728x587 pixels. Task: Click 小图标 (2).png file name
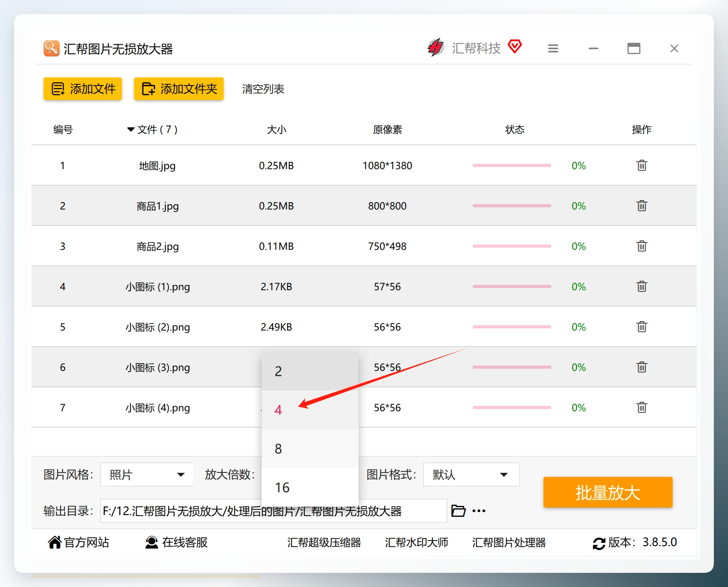(157, 327)
